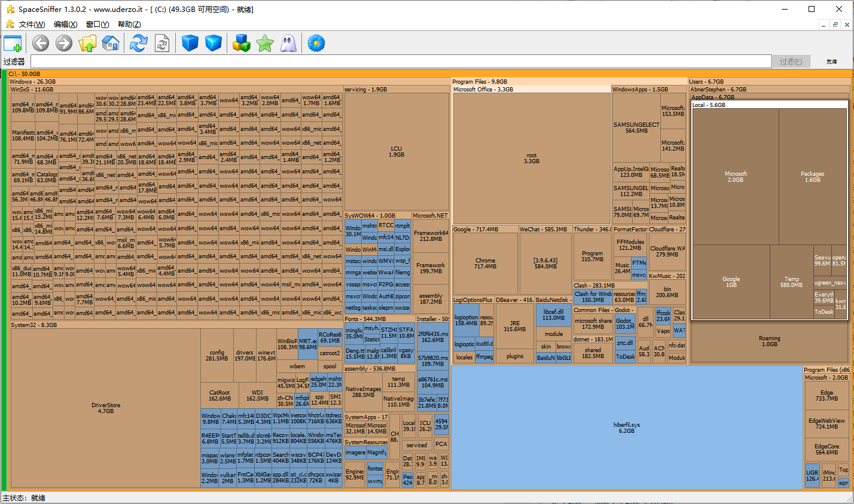Minimize the inner child window
This screenshot has width=854, height=504.
click(824, 25)
